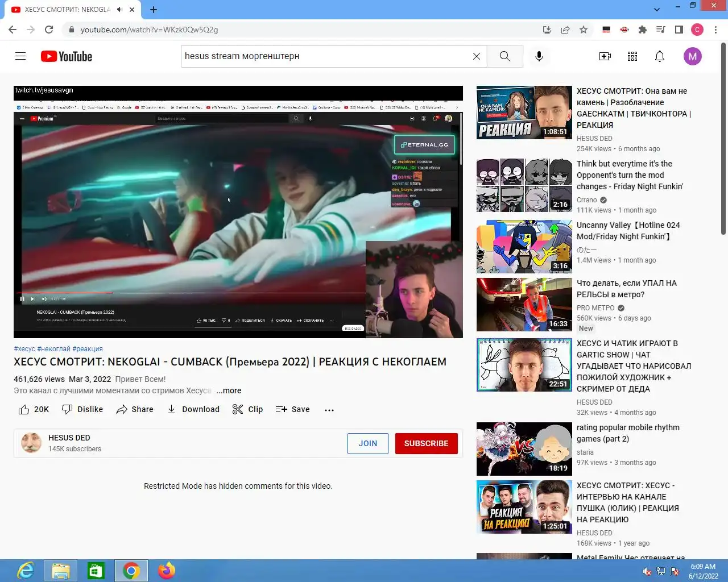Open account avatar menu
728x582 pixels.
(693, 56)
